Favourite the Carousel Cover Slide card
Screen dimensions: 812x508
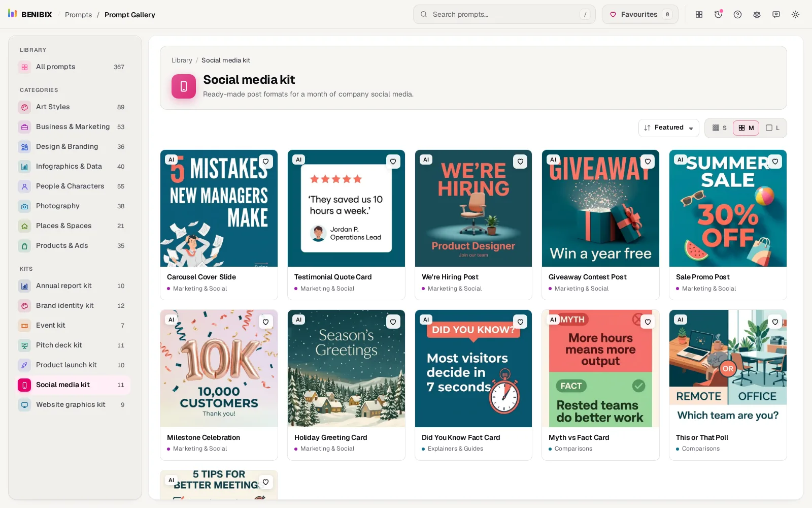265,162
